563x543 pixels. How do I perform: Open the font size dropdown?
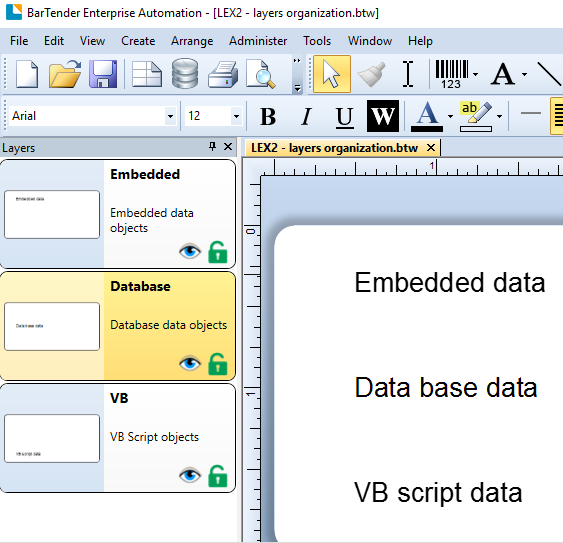(x=236, y=116)
